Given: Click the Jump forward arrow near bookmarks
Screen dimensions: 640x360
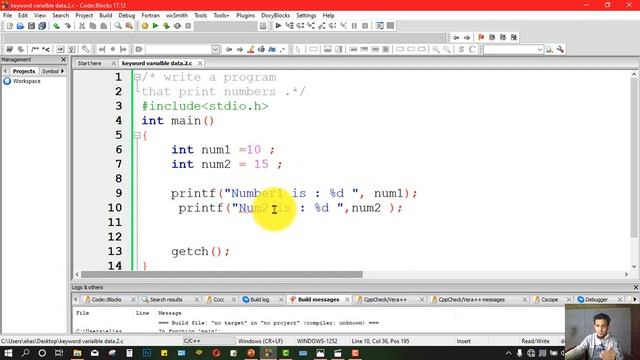Looking at the screenshot, I should (467, 37).
